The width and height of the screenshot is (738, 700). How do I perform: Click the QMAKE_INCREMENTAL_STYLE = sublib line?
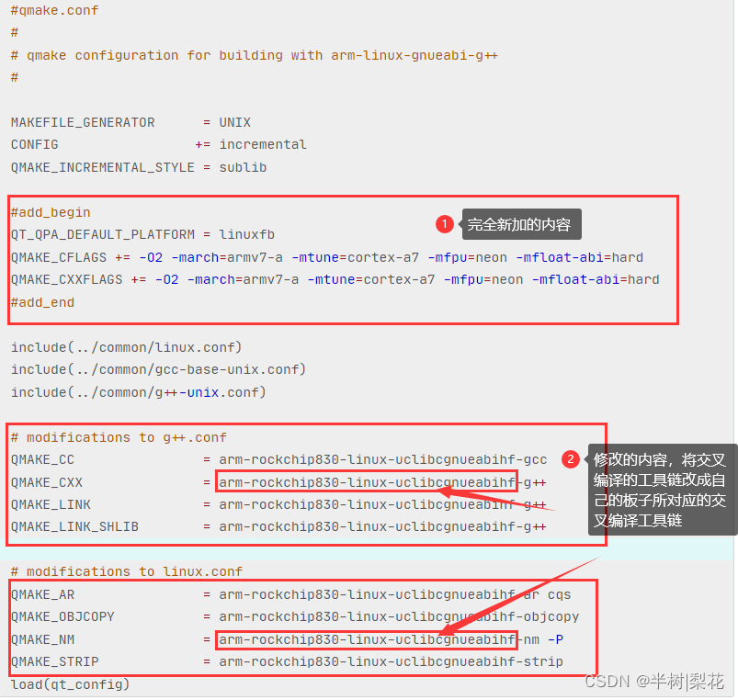tap(139, 167)
